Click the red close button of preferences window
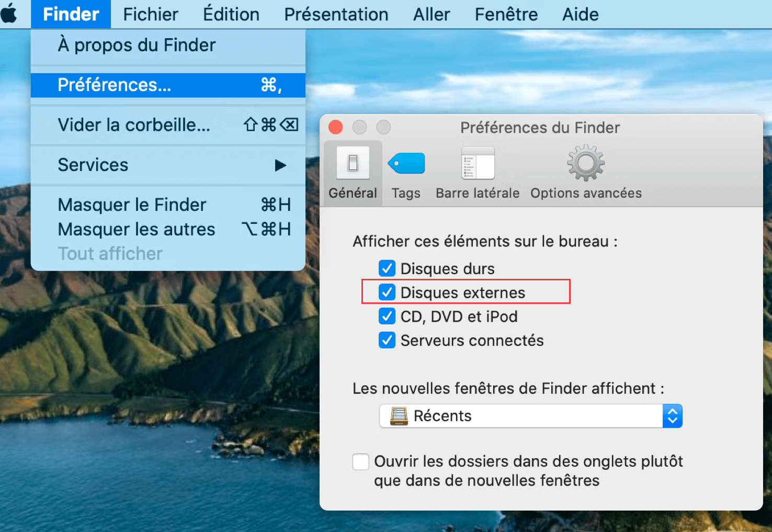The width and height of the screenshot is (772, 532). tap(335, 127)
